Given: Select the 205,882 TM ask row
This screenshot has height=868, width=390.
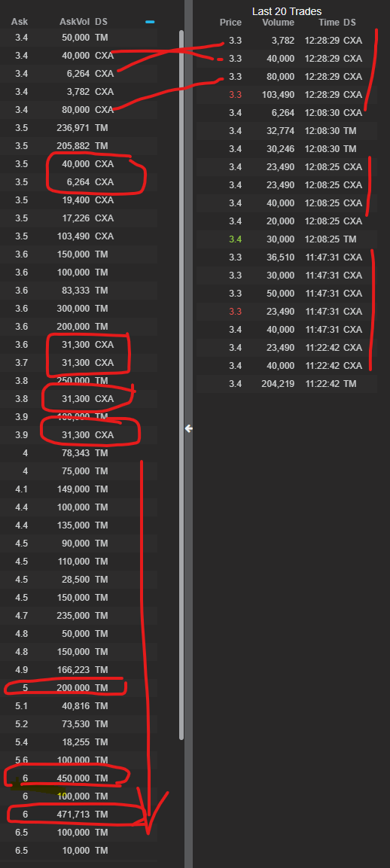Looking at the screenshot, I should pos(78,145).
